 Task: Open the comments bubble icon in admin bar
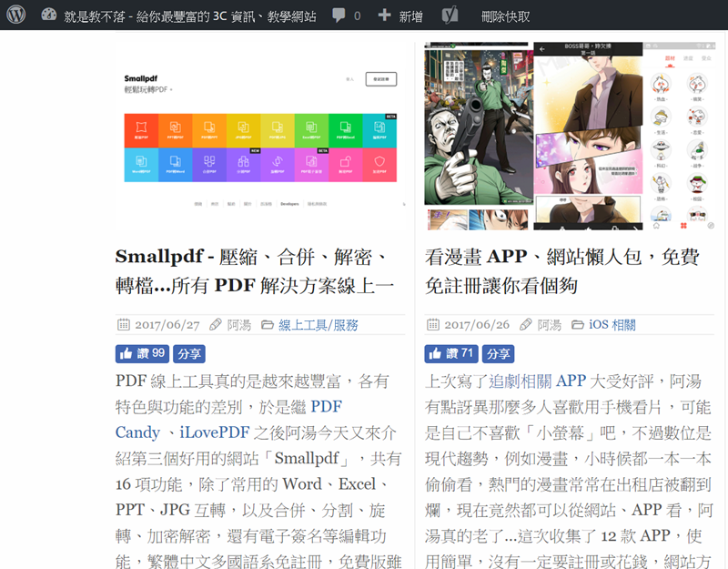pyautogui.click(x=339, y=15)
